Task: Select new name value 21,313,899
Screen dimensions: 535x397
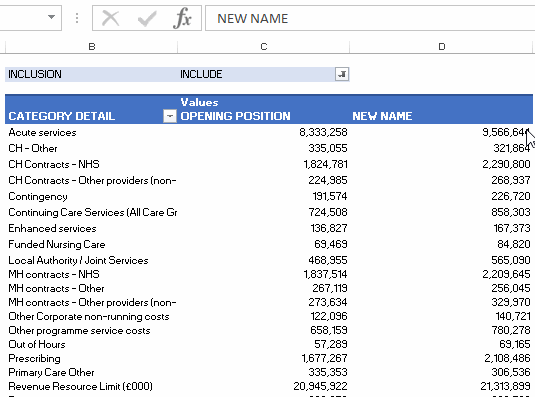Action: pyautogui.click(x=505, y=386)
